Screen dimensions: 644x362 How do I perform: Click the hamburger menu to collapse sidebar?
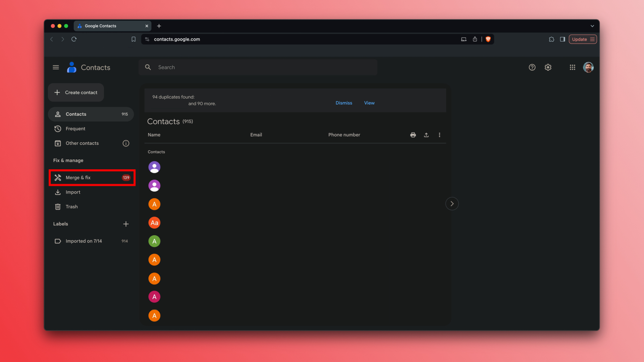coord(56,67)
